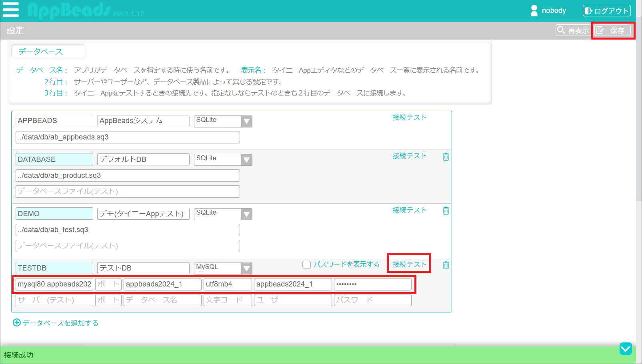Image resolution: width=642 pixels, height=364 pixels.
Task: Click the ab_appbeads.sq3 path field
Action: pyautogui.click(x=128, y=137)
